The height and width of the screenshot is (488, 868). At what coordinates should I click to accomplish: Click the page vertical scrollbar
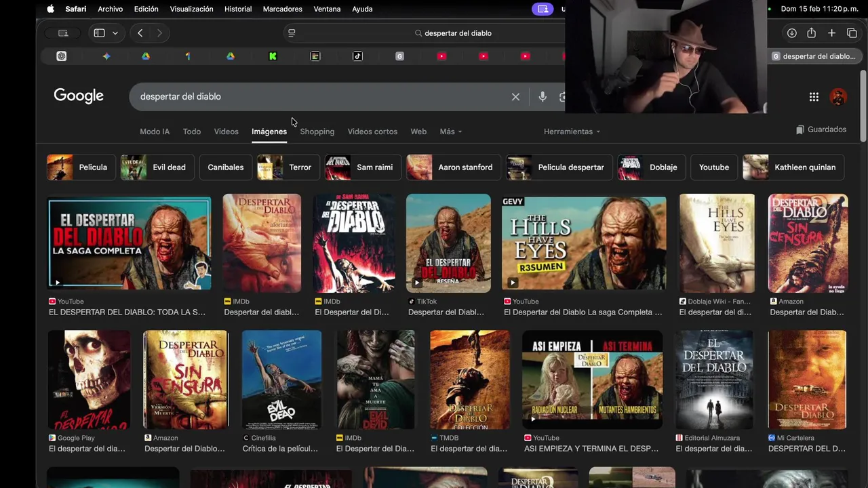pos(863,106)
